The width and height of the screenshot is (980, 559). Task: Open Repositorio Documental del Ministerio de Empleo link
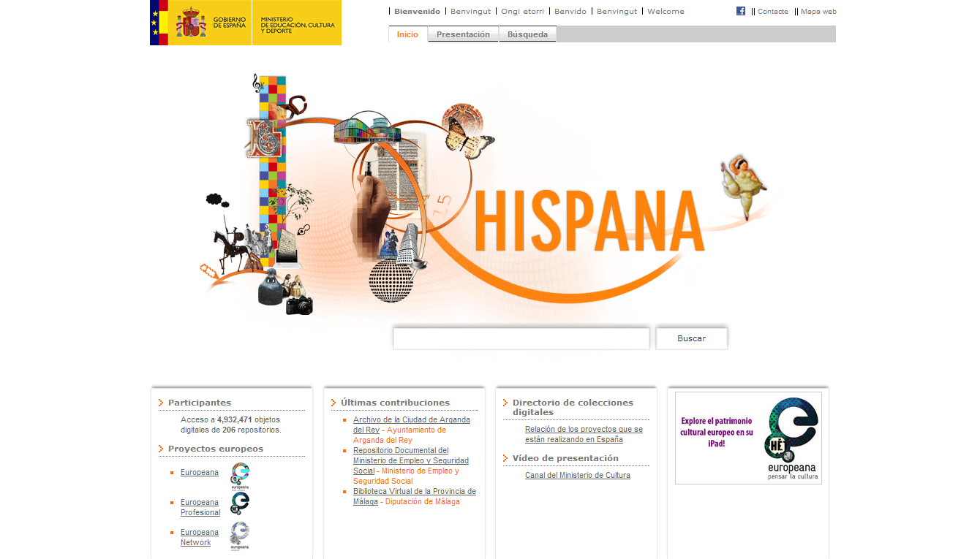coord(411,461)
